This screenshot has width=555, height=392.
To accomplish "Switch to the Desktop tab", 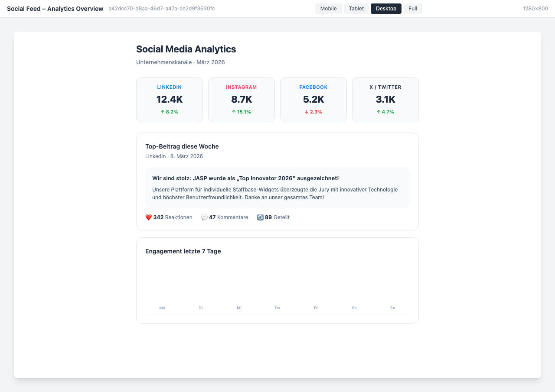I will click(386, 8).
